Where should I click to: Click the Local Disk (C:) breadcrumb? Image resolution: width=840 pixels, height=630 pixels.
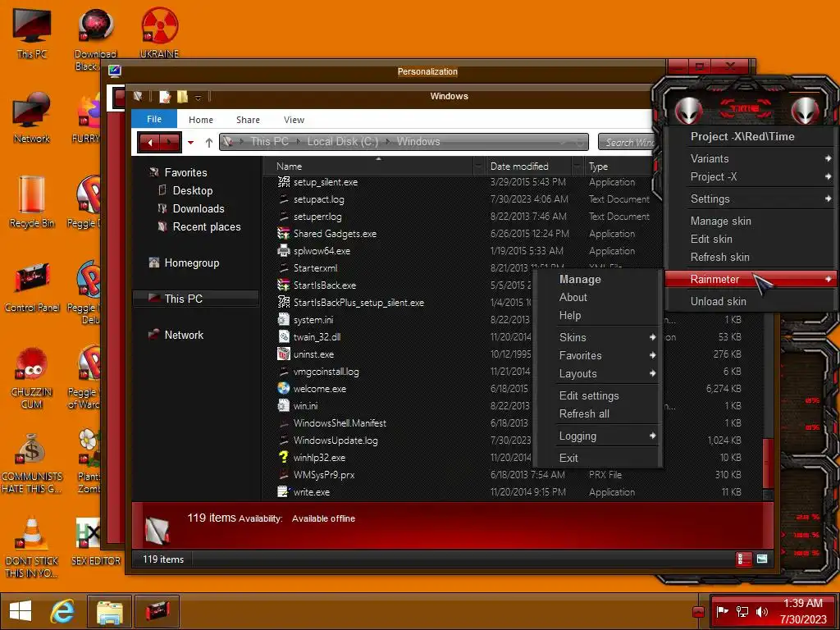(x=343, y=142)
